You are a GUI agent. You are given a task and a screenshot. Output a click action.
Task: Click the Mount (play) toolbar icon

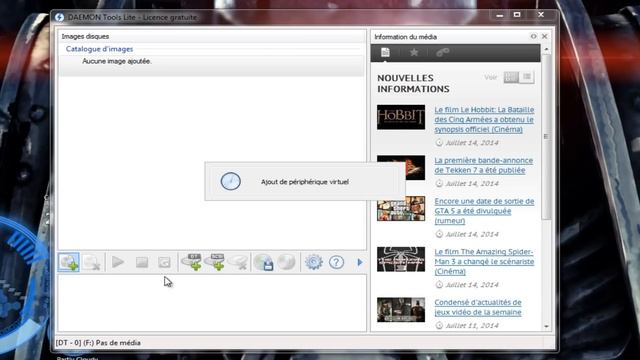tap(118, 262)
